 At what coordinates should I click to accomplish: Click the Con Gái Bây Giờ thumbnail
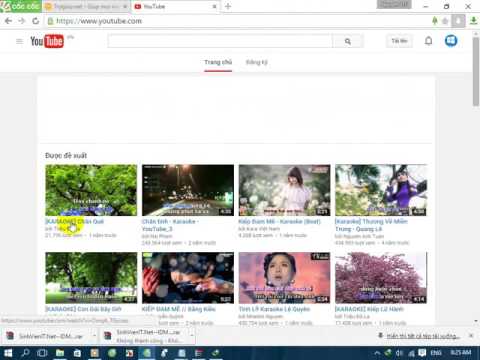coord(91,278)
